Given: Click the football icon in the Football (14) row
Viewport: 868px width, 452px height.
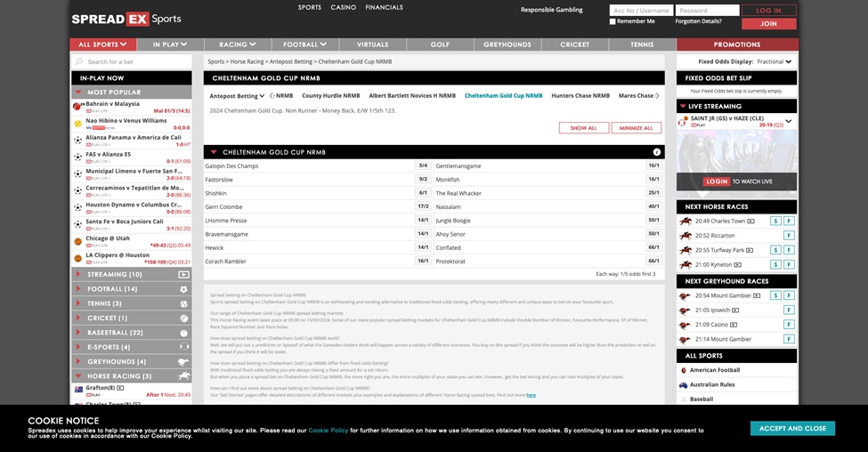Looking at the screenshot, I should [x=183, y=289].
